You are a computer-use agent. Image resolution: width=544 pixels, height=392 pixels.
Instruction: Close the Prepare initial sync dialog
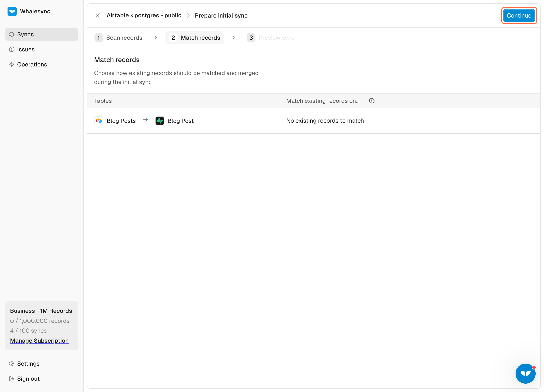click(x=98, y=16)
